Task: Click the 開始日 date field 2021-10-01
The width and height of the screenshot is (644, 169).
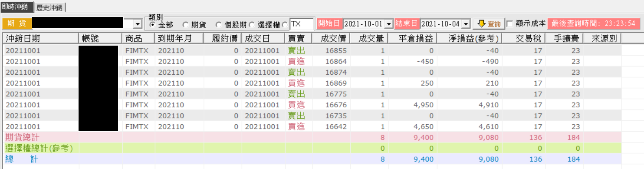Action: 364,23
